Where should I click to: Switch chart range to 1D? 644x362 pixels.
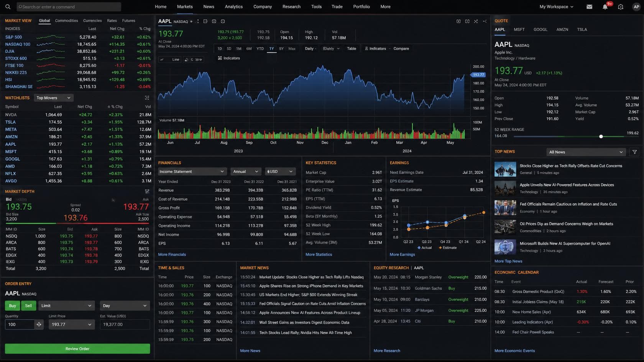tap(220, 49)
